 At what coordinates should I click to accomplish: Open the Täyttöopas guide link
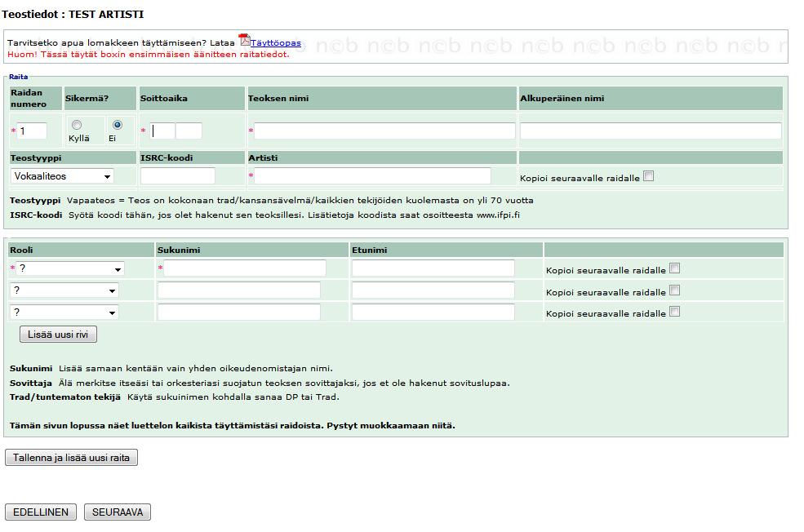pos(275,43)
